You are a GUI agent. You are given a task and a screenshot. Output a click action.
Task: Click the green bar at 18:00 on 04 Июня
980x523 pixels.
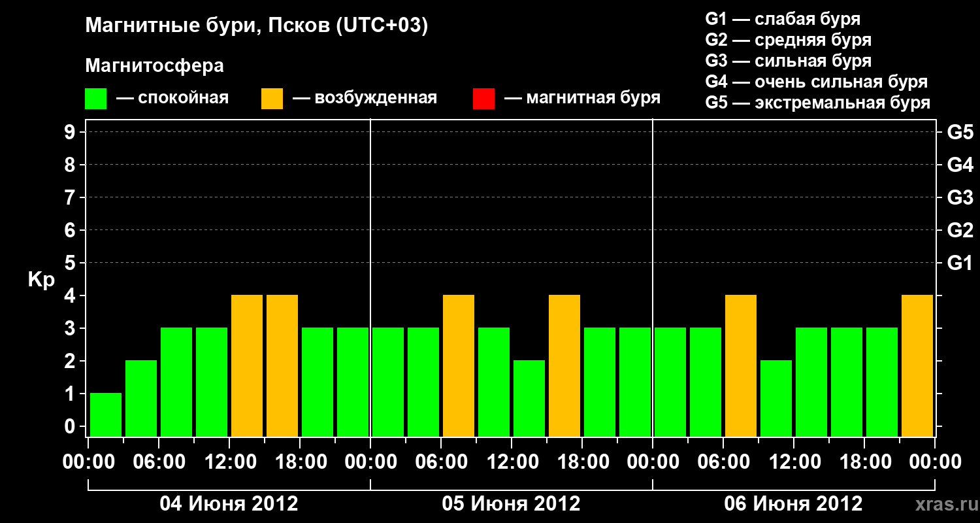318,382
